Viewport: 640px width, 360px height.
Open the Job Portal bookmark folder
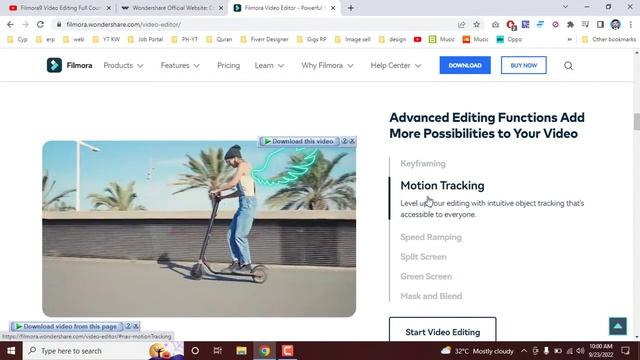click(x=145, y=40)
